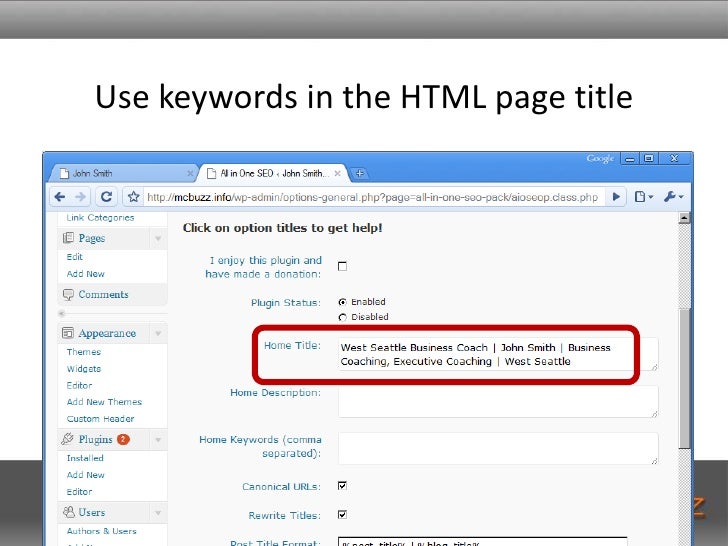Click the Pages sidebar icon
Image resolution: width=728 pixels, height=546 pixels.
(68, 238)
